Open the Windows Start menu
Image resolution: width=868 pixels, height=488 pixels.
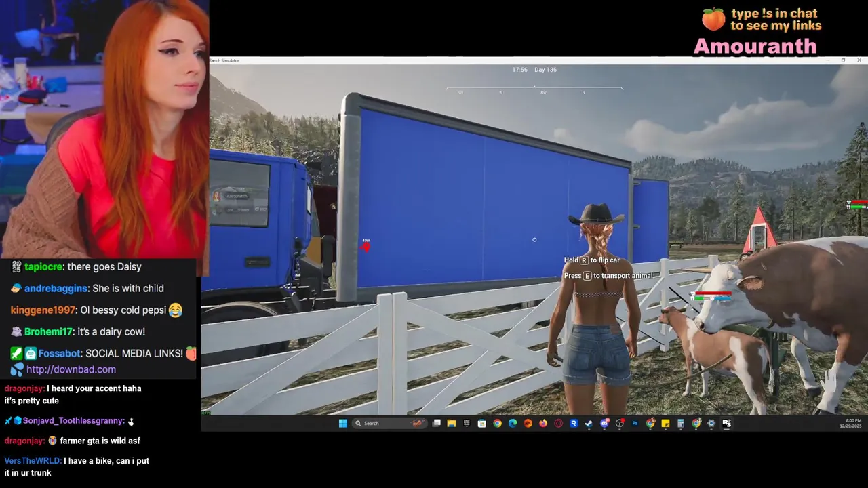point(343,423)
